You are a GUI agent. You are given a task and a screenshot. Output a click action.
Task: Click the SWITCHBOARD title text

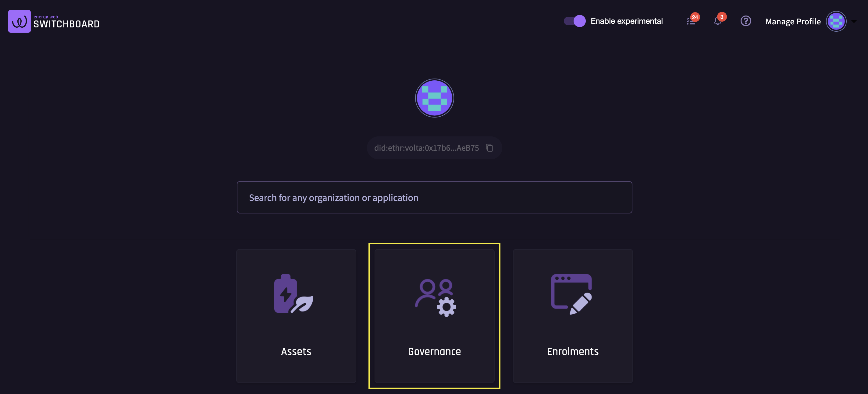[66, 24]
